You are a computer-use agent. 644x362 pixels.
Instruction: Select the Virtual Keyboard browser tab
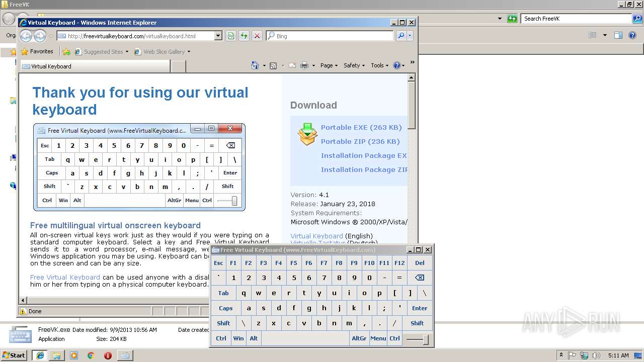[95, 66]
